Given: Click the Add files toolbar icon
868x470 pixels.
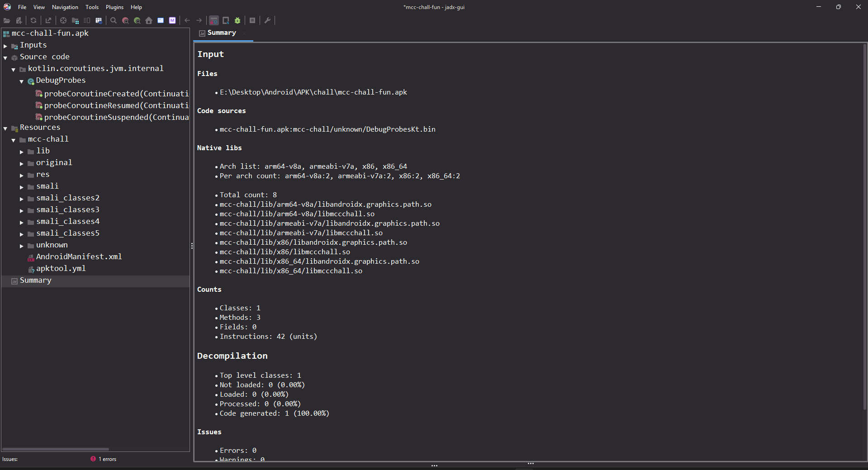Looking at the screenshot, I should click(x=19, y=20).
